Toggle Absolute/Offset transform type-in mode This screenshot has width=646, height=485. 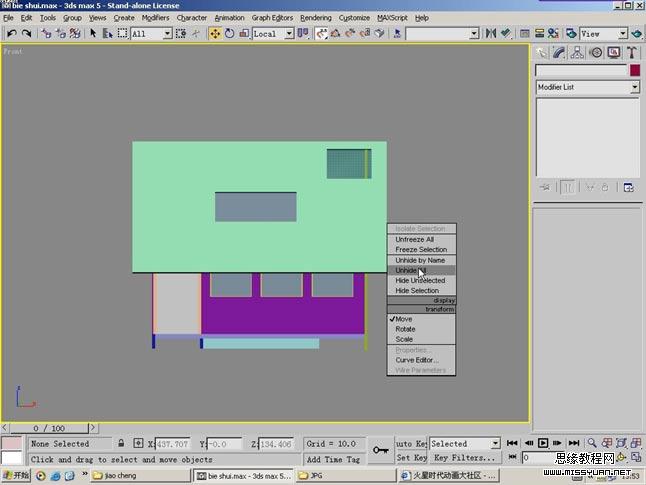click(x=138, y=443)
